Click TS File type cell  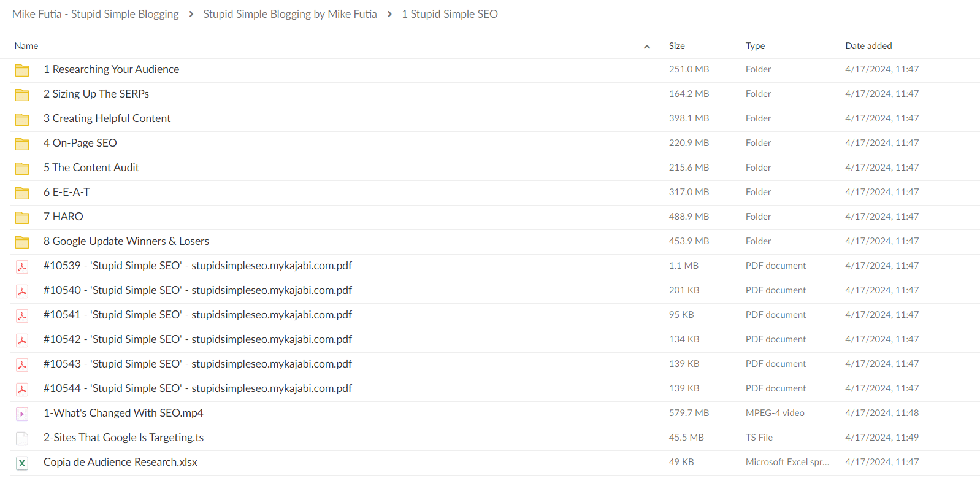tap(759, 438)
